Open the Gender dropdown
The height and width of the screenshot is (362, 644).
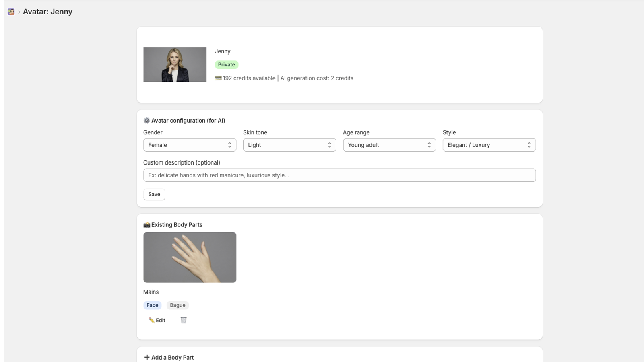190,145
